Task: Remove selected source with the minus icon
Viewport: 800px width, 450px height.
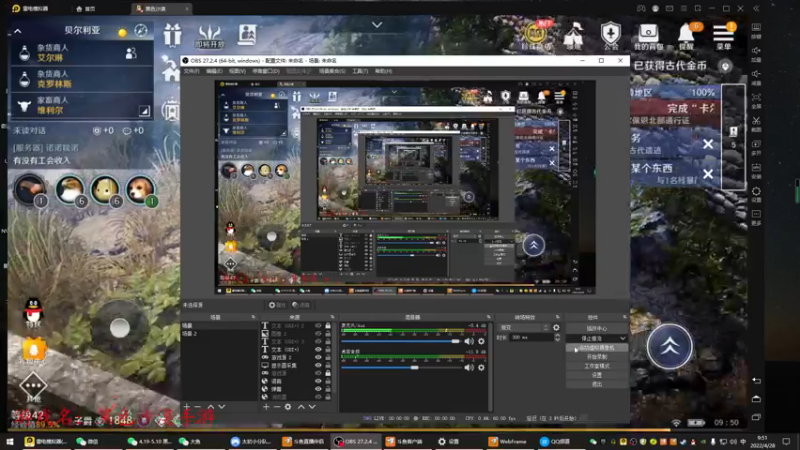Action: (x=277, y=407)
